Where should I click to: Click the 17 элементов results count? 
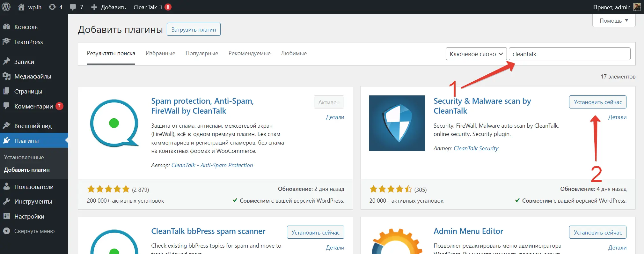618,77
